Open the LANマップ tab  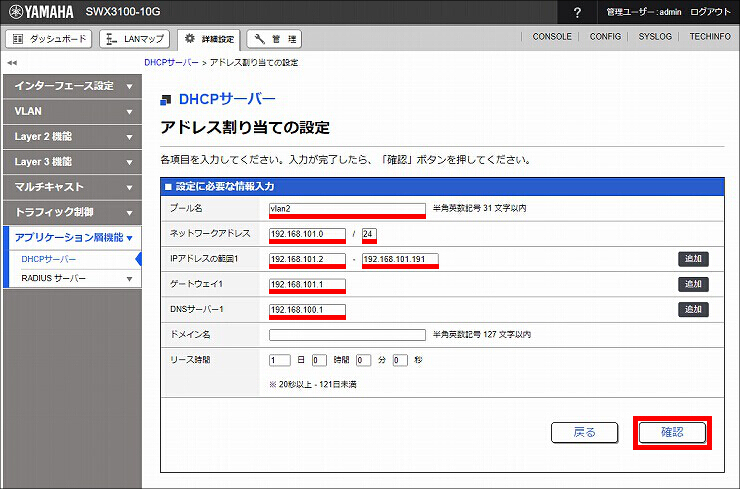135,39
